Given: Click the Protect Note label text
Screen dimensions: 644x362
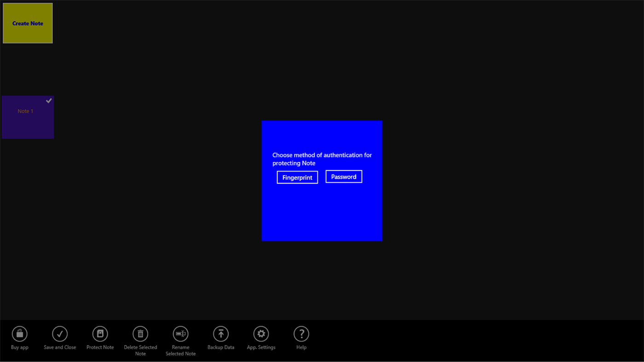Looking at the screenshot, I should coord(100,347).
